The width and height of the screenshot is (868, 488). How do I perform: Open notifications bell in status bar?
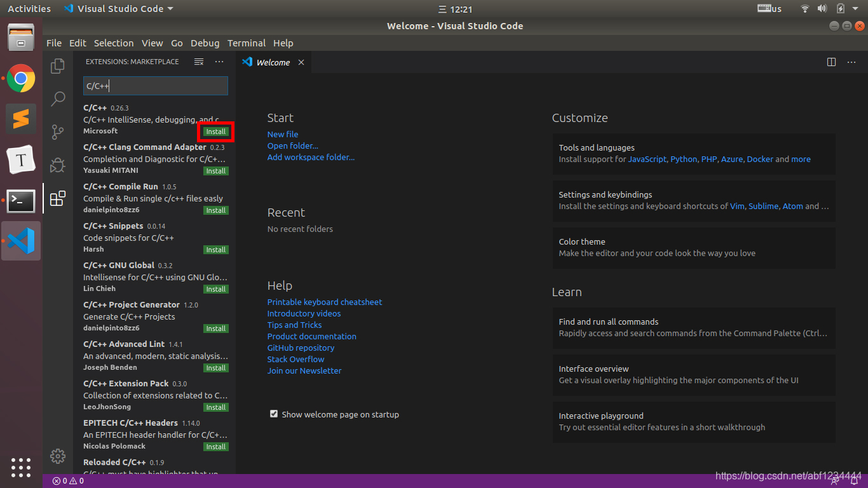click(855, 481)
